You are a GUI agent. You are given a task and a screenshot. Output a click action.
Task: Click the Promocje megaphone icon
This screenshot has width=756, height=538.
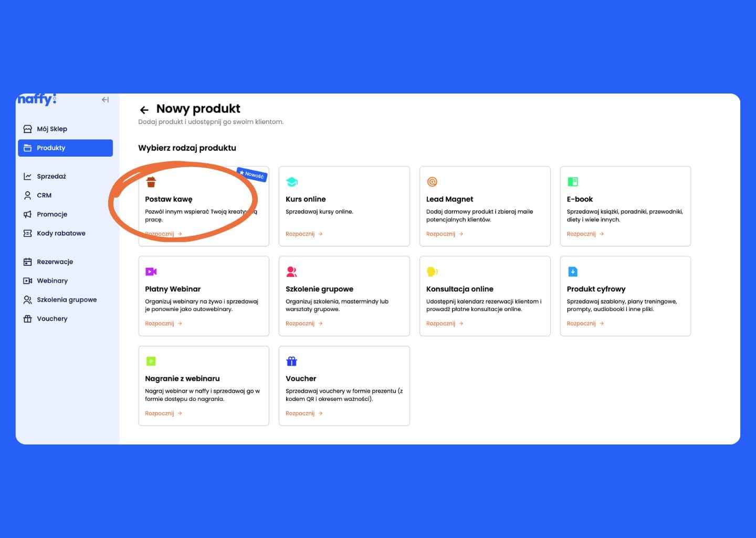pos(28,214)
